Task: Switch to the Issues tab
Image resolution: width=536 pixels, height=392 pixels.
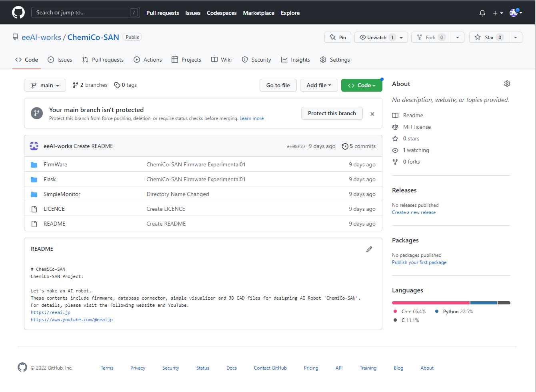Action: tap(60, 60)
